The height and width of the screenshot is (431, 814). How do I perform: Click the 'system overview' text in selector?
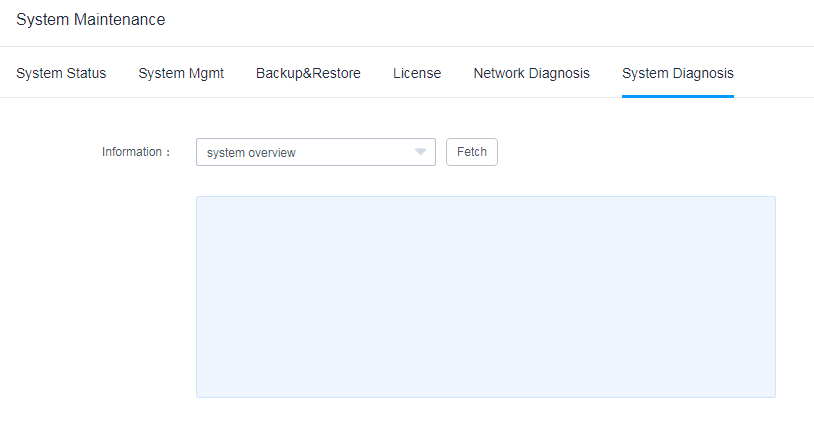(251, 153)
